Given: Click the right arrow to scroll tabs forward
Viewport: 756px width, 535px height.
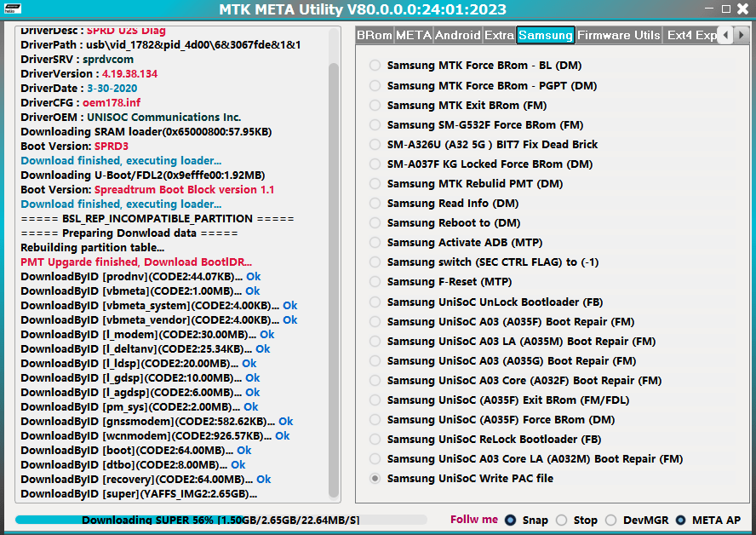Looking at the screenshot, I should click(742, 35).
